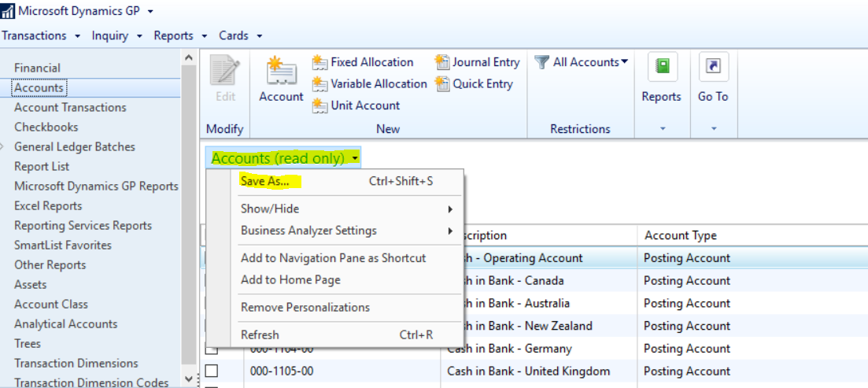Go to Checkbooks in navigation pane
This screenshot has width=868, height=388.
tap(46, 127)
